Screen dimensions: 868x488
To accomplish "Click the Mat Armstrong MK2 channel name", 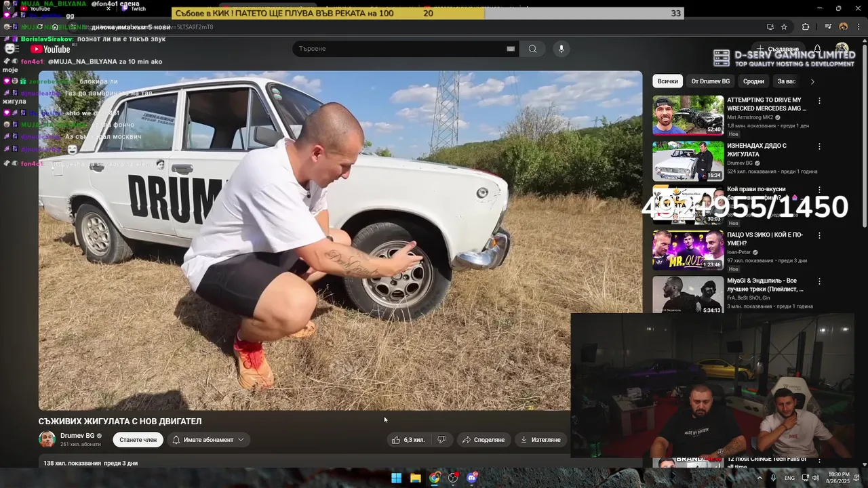I will (x=750, y=117).
